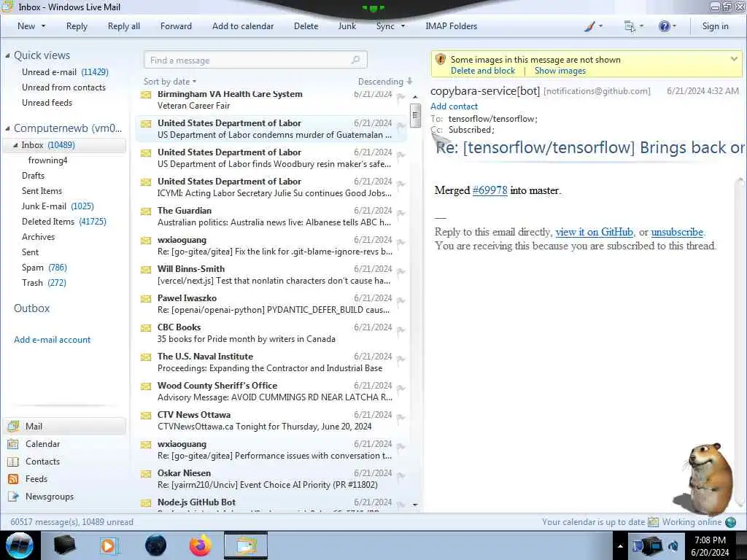Click Add to calendar
The height and width of the screenshot is (560, 747).
[x=243, y=26]
